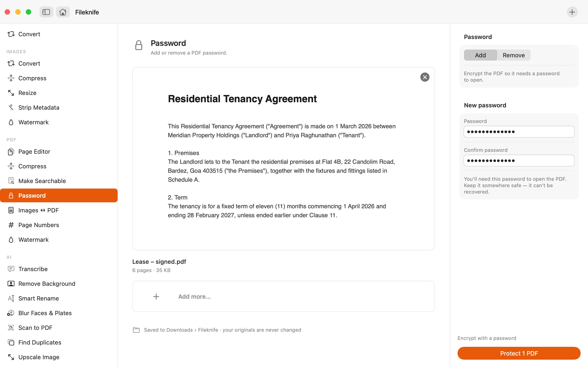This screenshot has height=367, width=588.
Task: Click the Protect 1 PDF button
Action: point(519,353)
